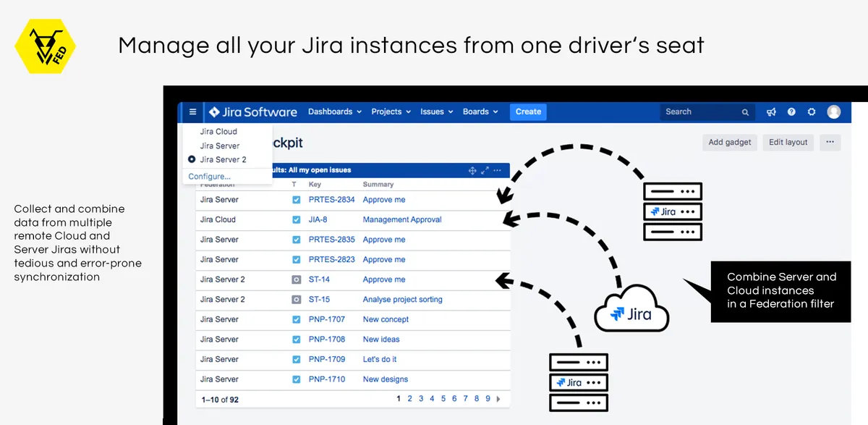Click the '1–10 of 92' results count

point(219,399)
